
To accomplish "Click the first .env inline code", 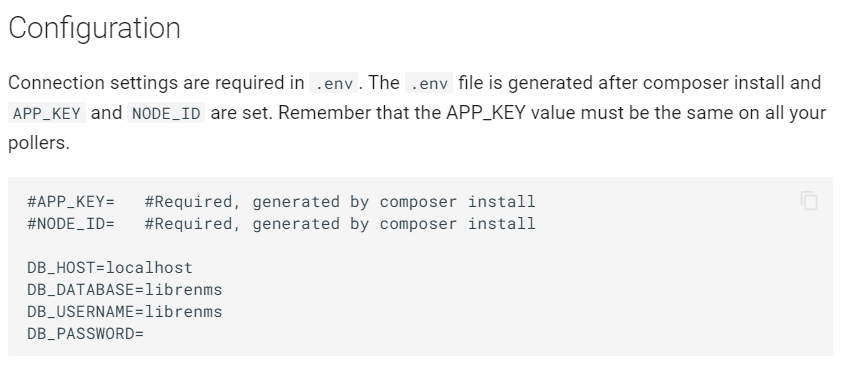I will (334, 83).
